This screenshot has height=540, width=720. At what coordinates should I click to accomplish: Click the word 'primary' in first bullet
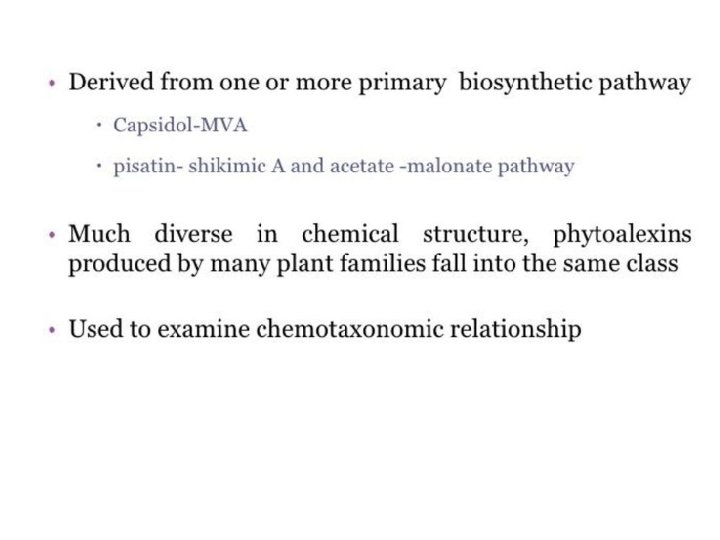coord(402,84)
